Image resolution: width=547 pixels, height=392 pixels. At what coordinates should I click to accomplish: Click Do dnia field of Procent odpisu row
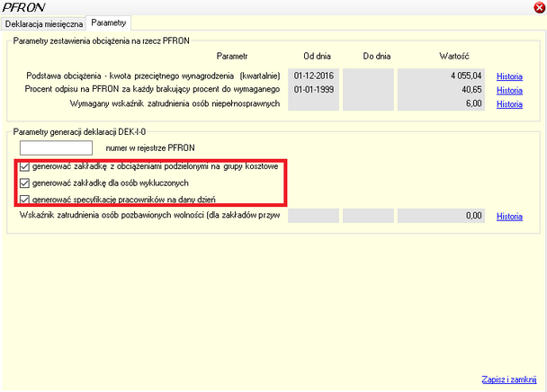point(368,90)
